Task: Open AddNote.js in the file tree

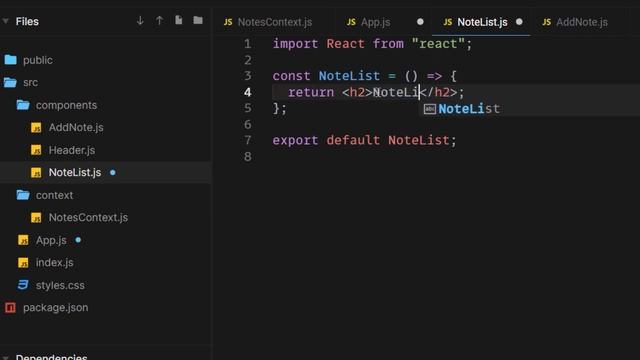Action: 76,128
